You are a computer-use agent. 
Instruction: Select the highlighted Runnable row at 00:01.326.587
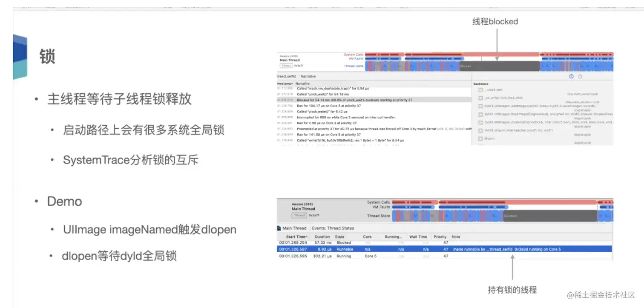coord(445,249)
